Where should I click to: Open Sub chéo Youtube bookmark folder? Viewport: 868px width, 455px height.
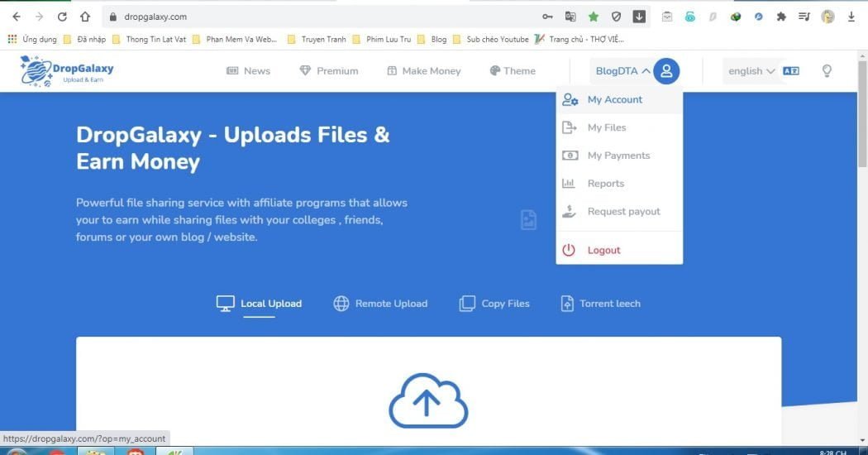pos(491,40)
